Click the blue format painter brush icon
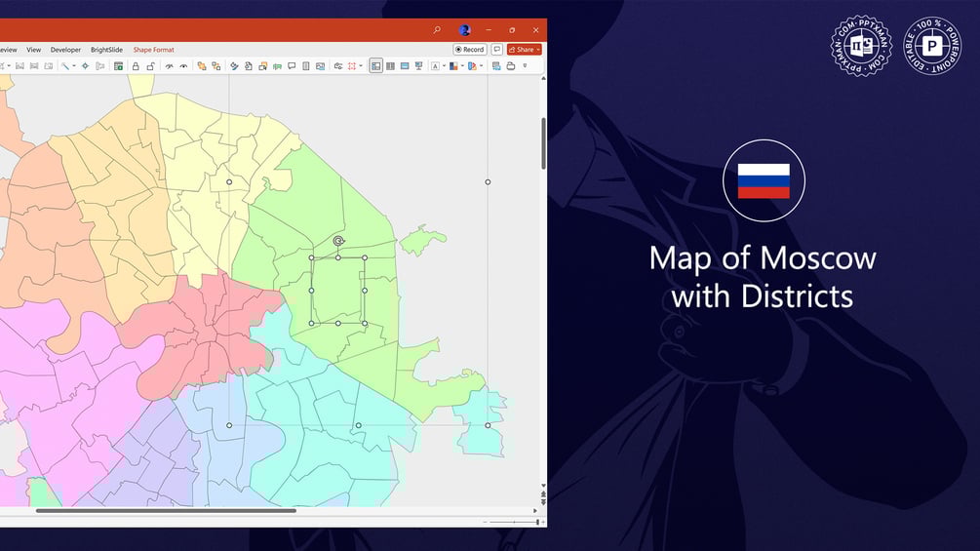The width and height of the screenshot is (980, 551). (234, 66)
